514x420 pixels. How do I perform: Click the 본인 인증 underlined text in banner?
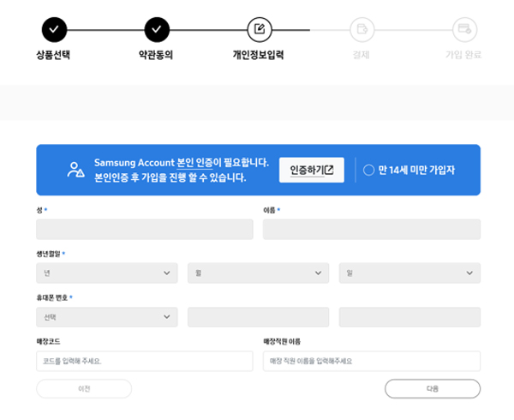point(194,163)
